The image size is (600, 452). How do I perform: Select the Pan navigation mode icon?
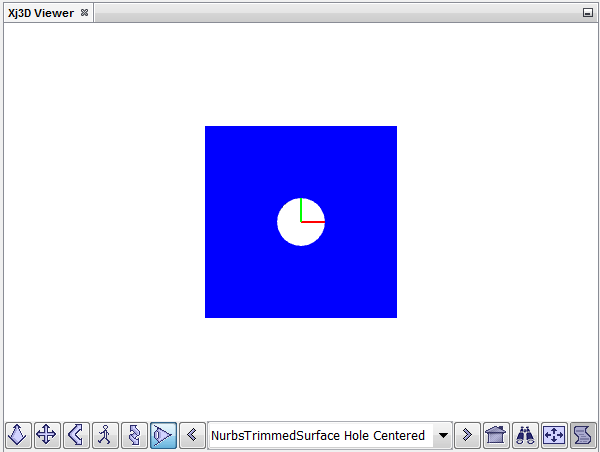click(x=46, y=435)
